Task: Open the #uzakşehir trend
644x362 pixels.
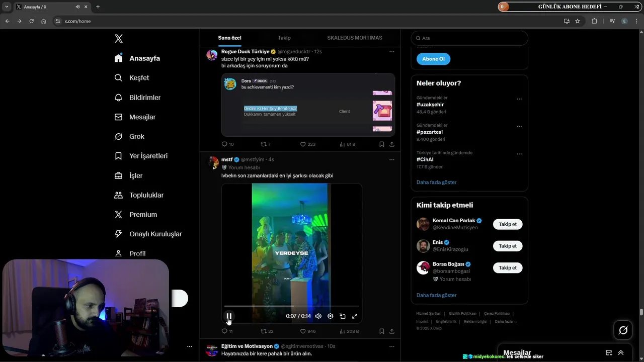Action: click(430, 105)
